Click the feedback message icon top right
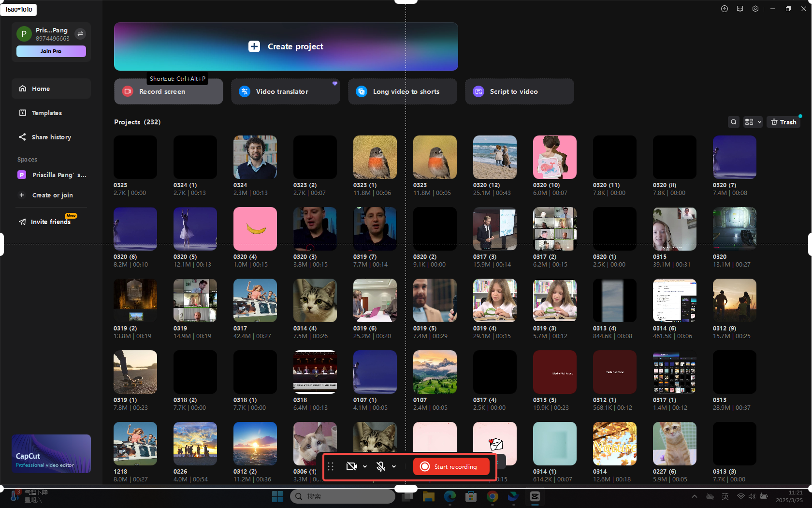The height and width of the screenshot is (508, 812). click(739, 9)
